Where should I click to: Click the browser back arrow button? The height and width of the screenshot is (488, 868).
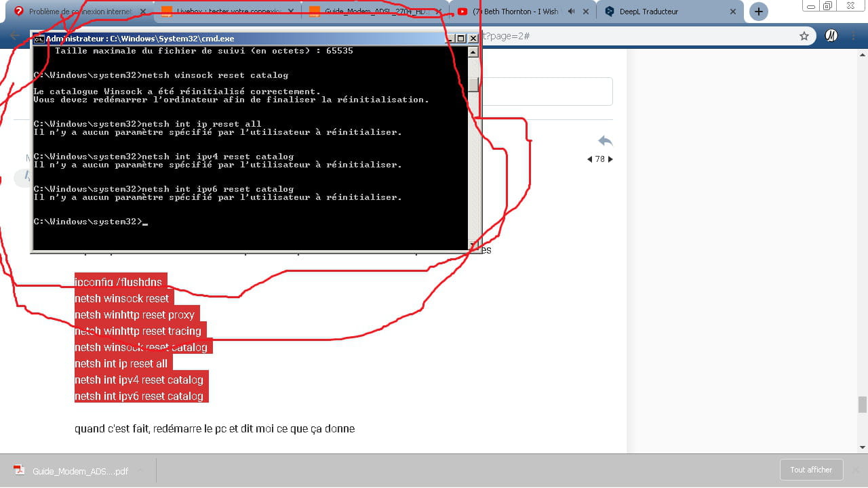15,36
